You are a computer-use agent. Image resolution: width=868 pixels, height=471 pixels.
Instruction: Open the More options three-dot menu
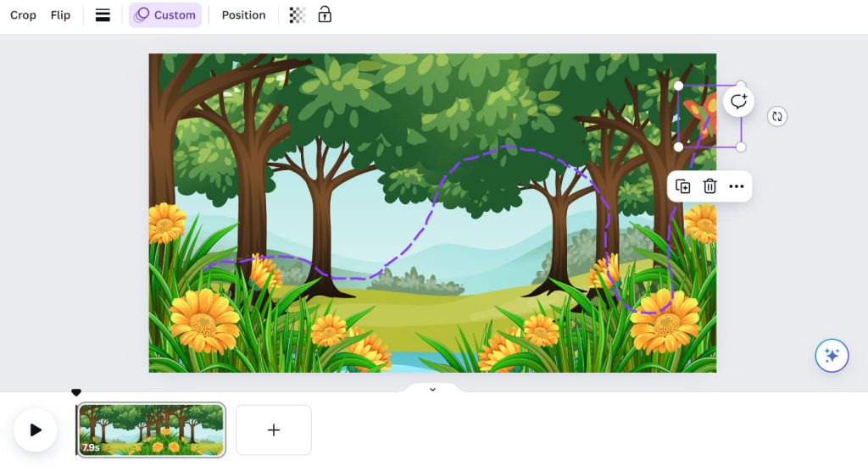737,186
